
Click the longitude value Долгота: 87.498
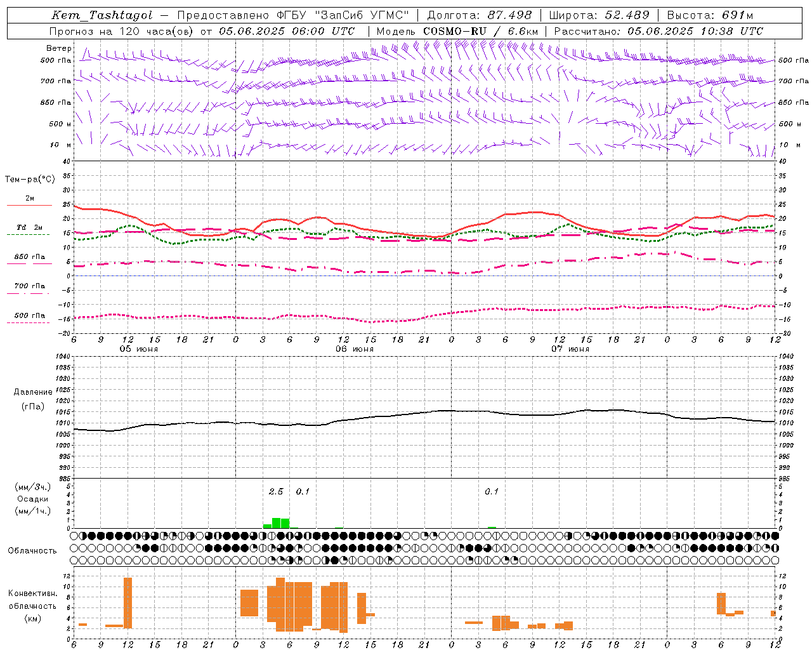coord(480,15)
